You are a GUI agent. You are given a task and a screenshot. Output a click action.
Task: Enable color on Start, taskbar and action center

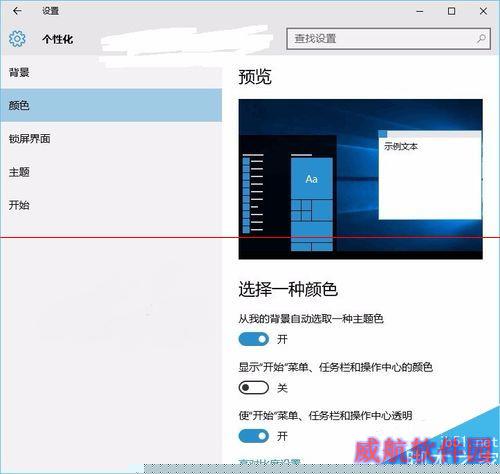pos(254,388)
